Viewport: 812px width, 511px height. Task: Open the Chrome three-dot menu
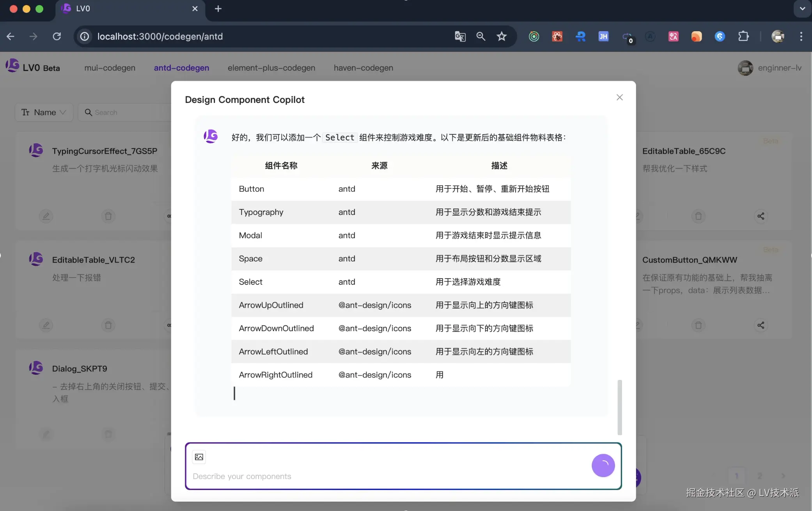tap(801, 36)
